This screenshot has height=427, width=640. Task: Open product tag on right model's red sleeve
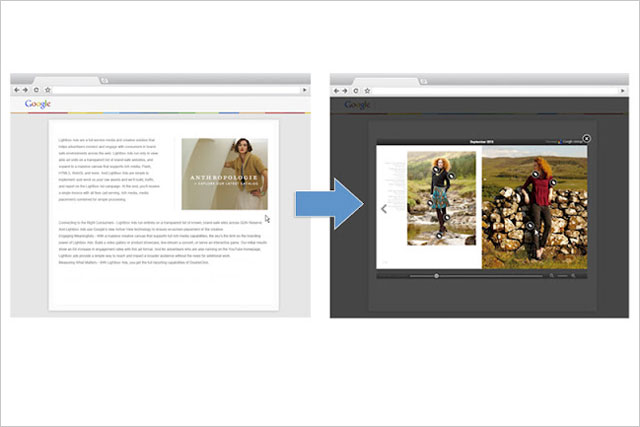pyautogui.click(x=553, y=182)
